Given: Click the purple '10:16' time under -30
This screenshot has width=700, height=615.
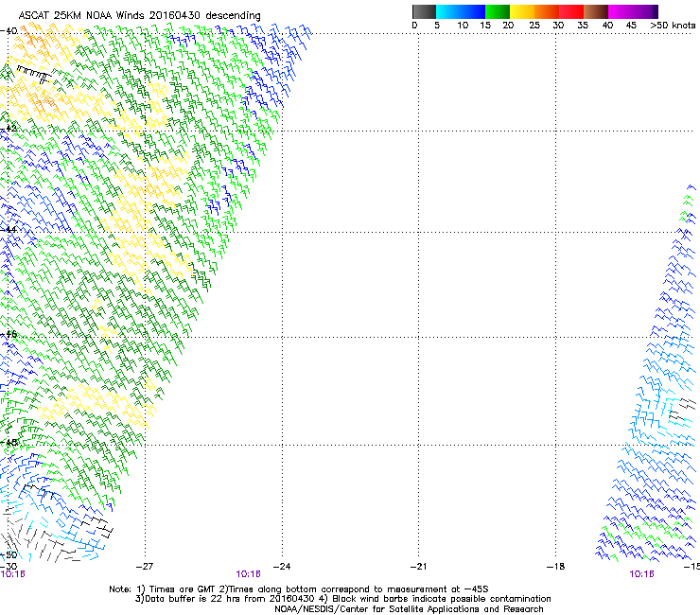Looking at the screenshot, I should point(12,574).
